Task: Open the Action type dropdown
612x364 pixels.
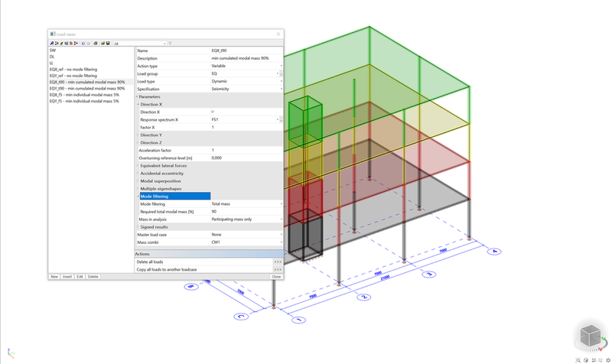Action: 281,66
